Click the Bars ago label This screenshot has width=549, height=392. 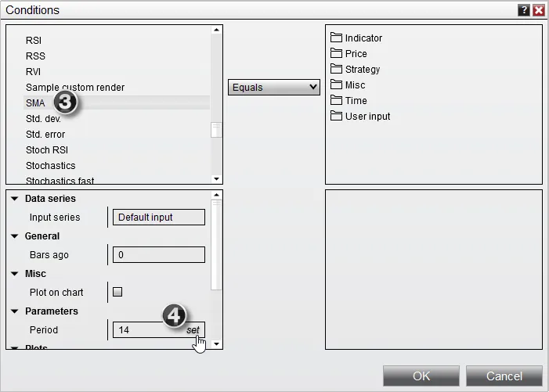coord(49,254)
